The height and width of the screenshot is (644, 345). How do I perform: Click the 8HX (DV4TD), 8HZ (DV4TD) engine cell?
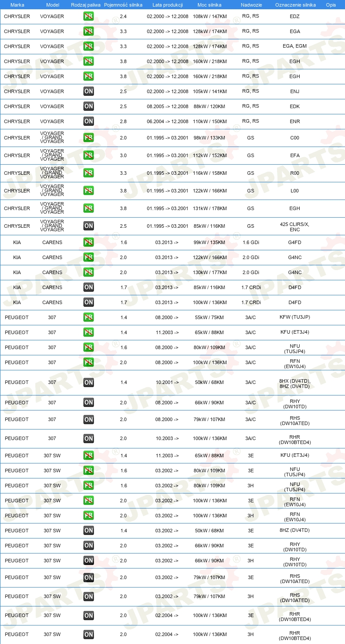click(x=295, y=384)
